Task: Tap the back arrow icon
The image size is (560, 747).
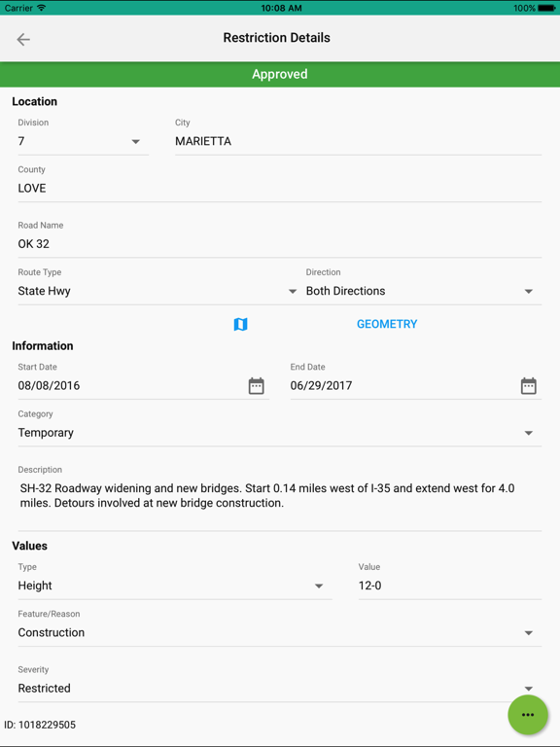Action: (x=23, y=39)
